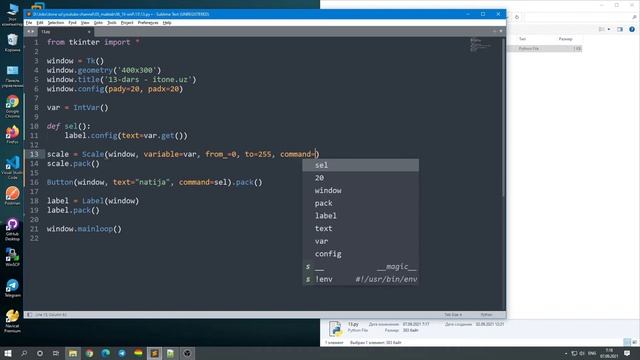
Task: Open the Project menu
Action: click(127, 23)
